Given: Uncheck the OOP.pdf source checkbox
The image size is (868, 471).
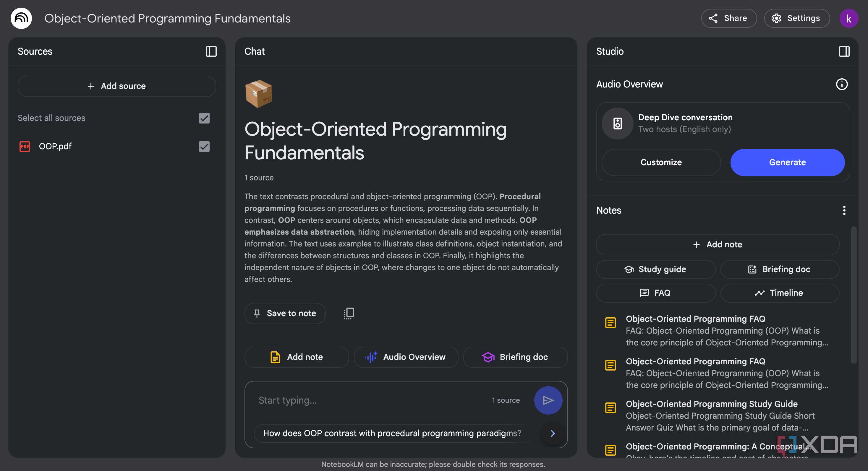Looking at the screenshot, I should [x=204, y=147].
